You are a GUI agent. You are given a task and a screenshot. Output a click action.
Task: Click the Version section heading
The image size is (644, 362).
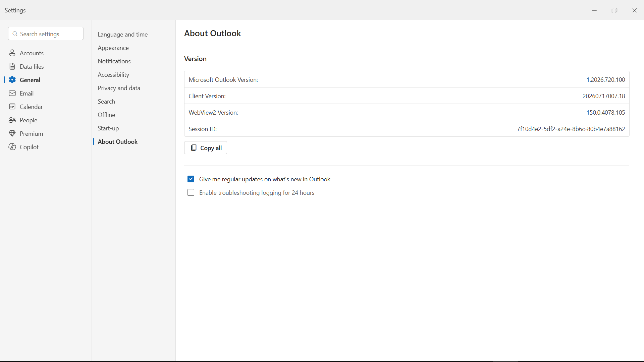[195, 59]
